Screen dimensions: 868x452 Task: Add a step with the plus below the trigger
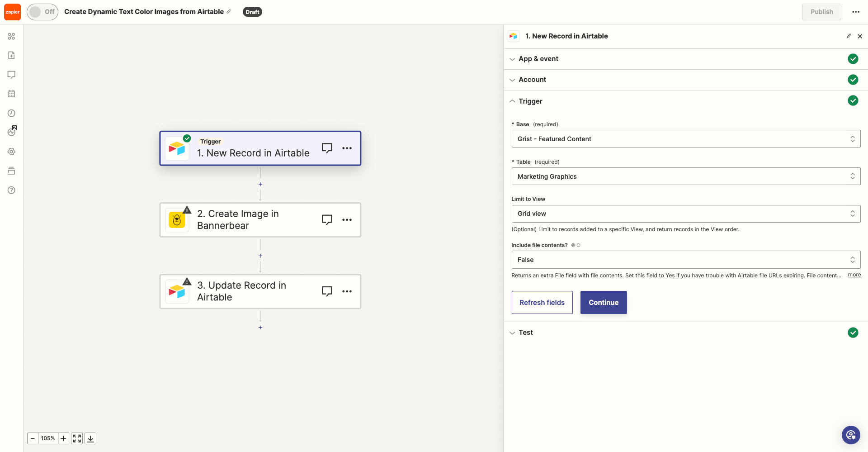point(260,184)
